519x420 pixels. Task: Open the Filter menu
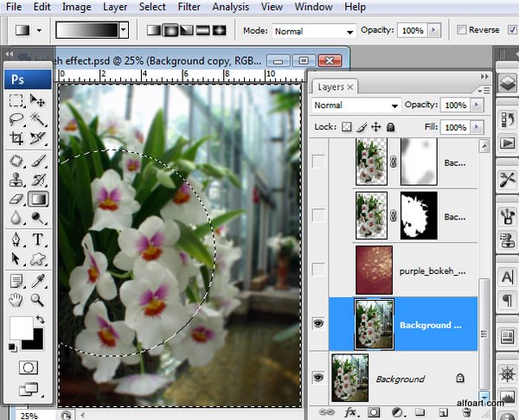pyautogui.click(x=189, y=7)
